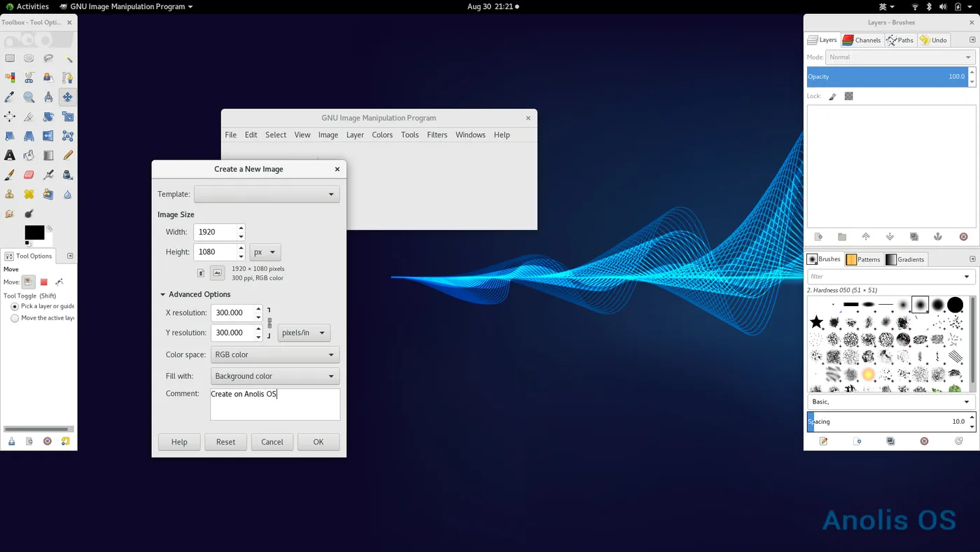Open the brush filter dropdown arrow
Screen dimensions: 980x552
(x=967, y=277)
